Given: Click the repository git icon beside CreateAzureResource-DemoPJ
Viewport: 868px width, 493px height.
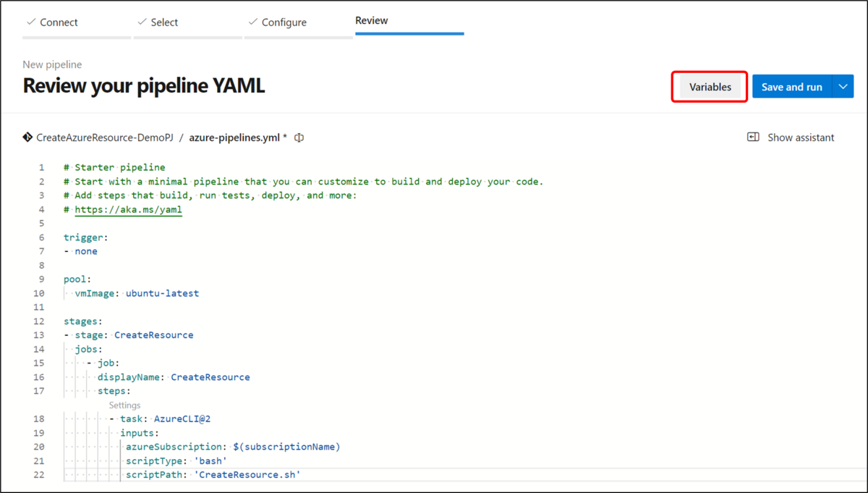Looking at the screenshot, I should (x=27, y=137).
